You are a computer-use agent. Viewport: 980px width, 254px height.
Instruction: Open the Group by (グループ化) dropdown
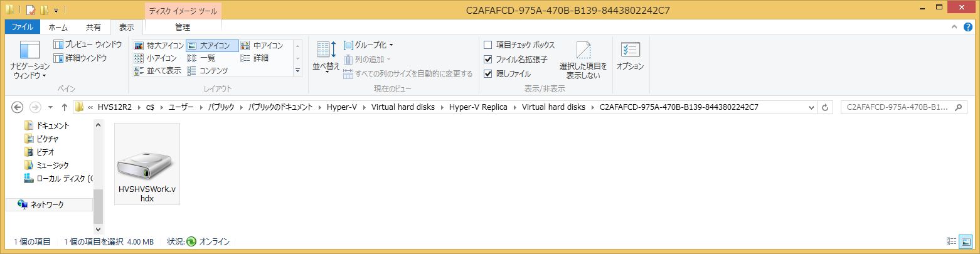click(x=368, y=45)
